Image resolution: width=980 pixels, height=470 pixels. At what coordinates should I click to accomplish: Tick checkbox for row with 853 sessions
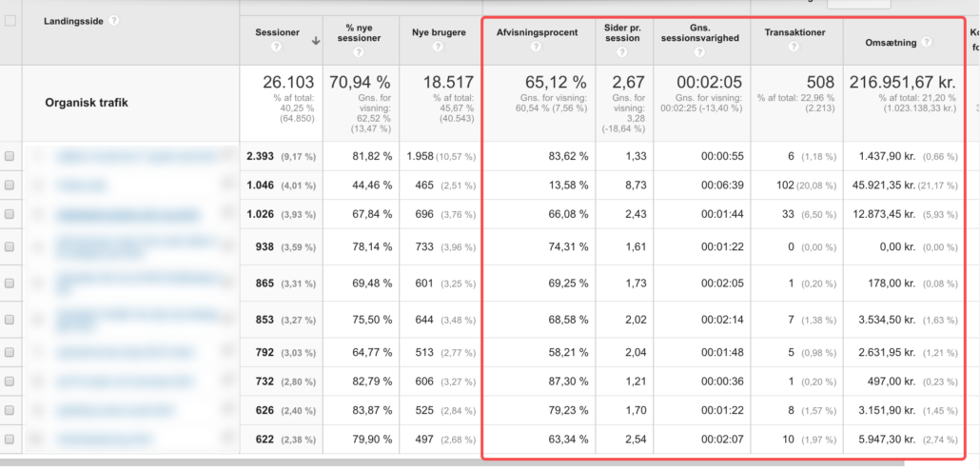click(x=10, y=320)
